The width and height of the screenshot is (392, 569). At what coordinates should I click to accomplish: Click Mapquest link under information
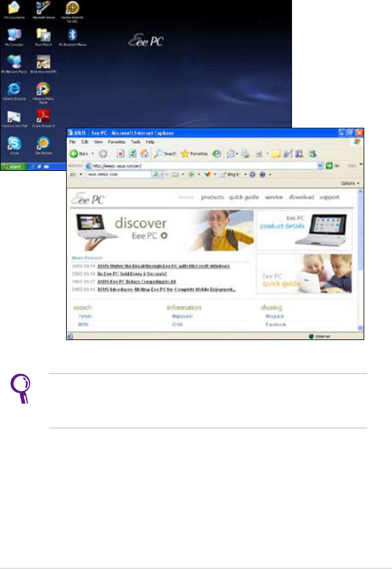point(183,317)
